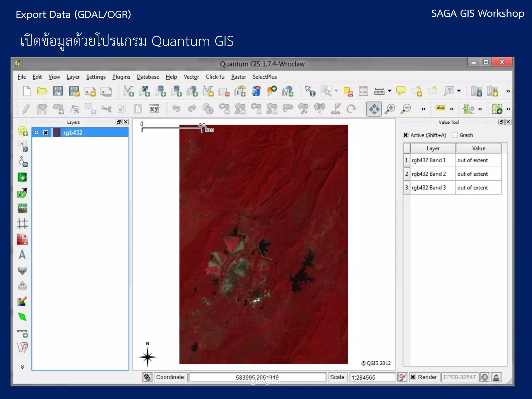
Task: Open the Vector menu
Action: (191, 77)
